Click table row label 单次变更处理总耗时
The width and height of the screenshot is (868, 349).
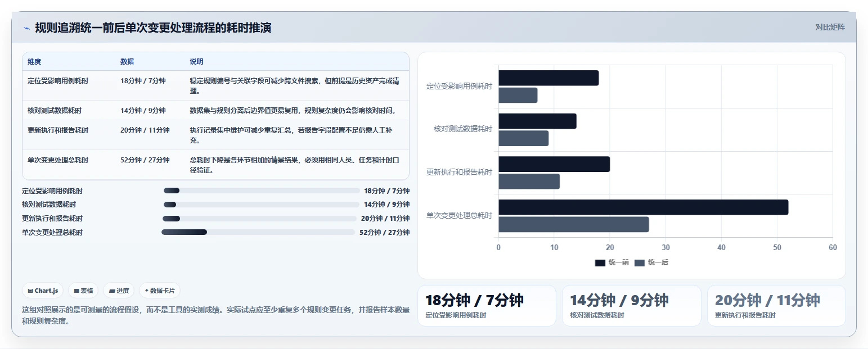click(58, 160)
